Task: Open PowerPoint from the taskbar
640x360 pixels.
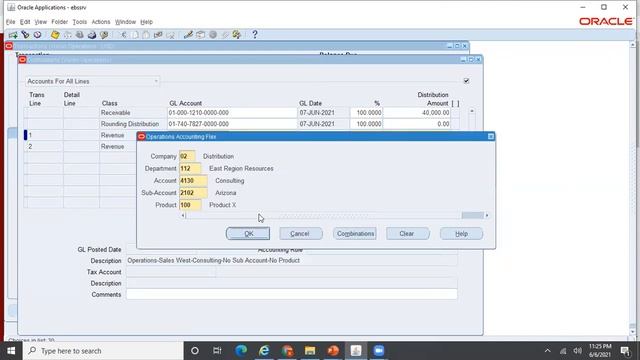Action: click(333, 351)
